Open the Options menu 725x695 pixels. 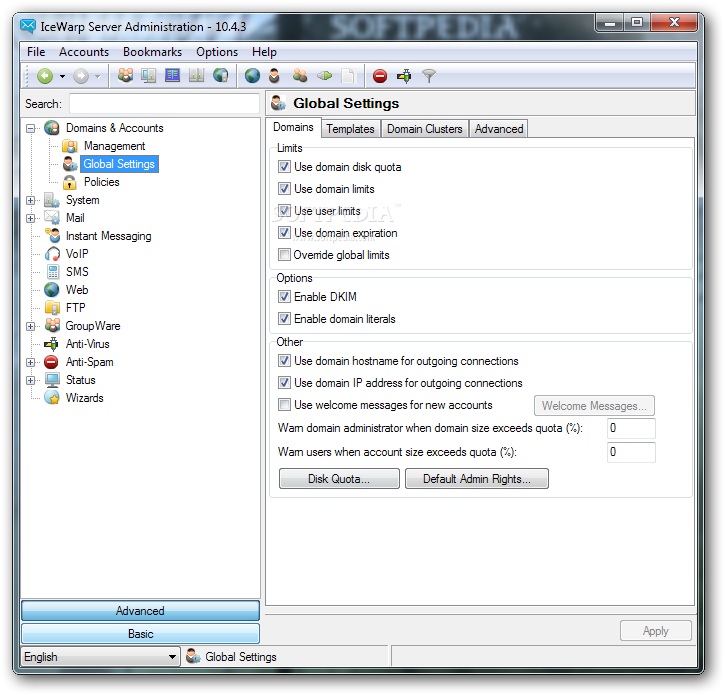pyautogui.click(x=217, y=52)
